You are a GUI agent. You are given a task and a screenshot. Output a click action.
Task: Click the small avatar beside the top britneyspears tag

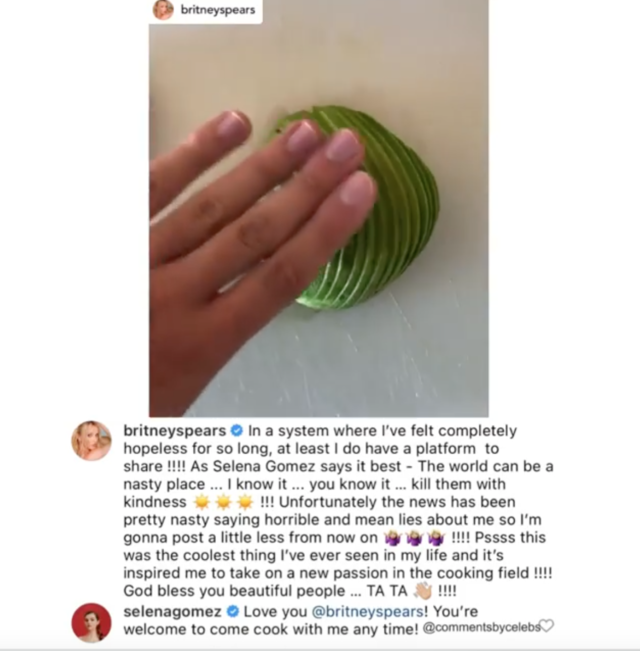pos(163,10)
